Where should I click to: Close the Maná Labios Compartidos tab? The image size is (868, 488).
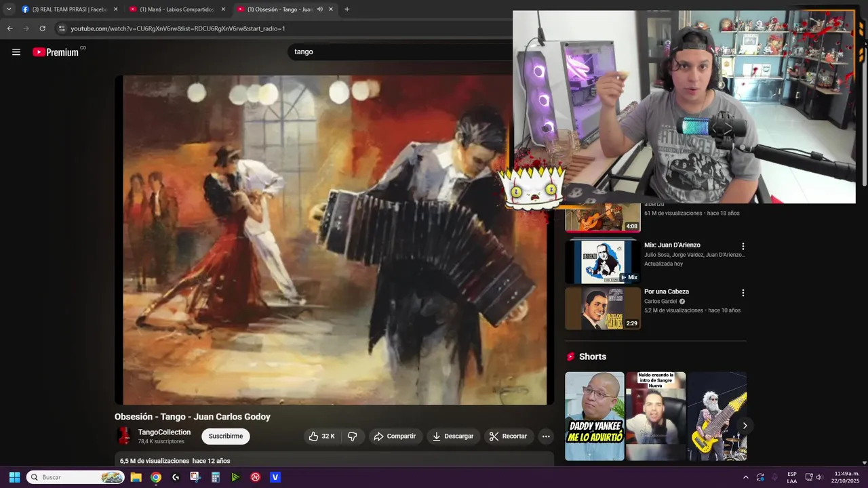[223, 9]
